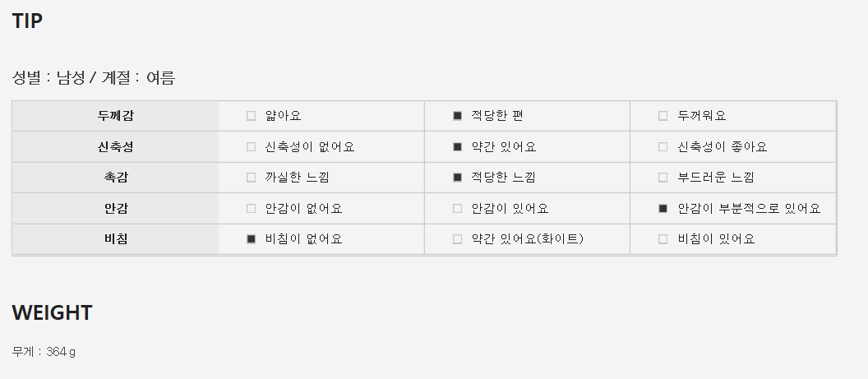This screenshot has width=868, height=379.
Task: Check the 비침이 있어요 checkbox
Action: (x=663, y=239)
